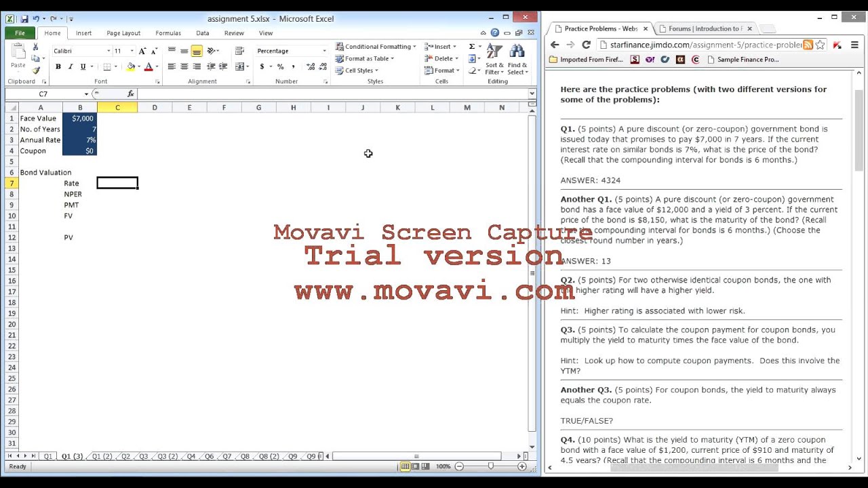Center text horizontally

[x=184, y=66]
